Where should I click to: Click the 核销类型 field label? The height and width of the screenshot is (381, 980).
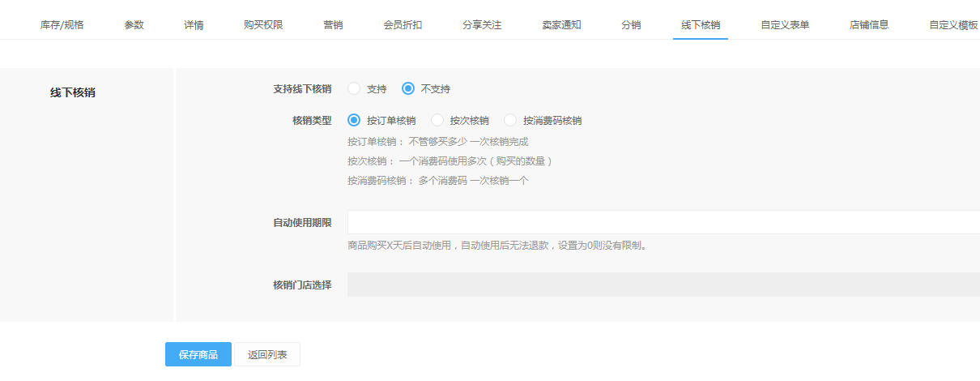coord(312,120)
